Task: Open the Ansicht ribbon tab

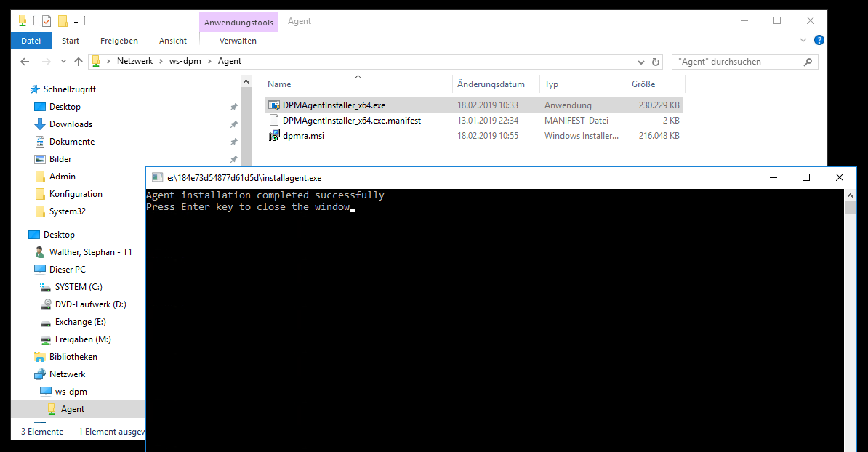Action: tap(173, 41)
